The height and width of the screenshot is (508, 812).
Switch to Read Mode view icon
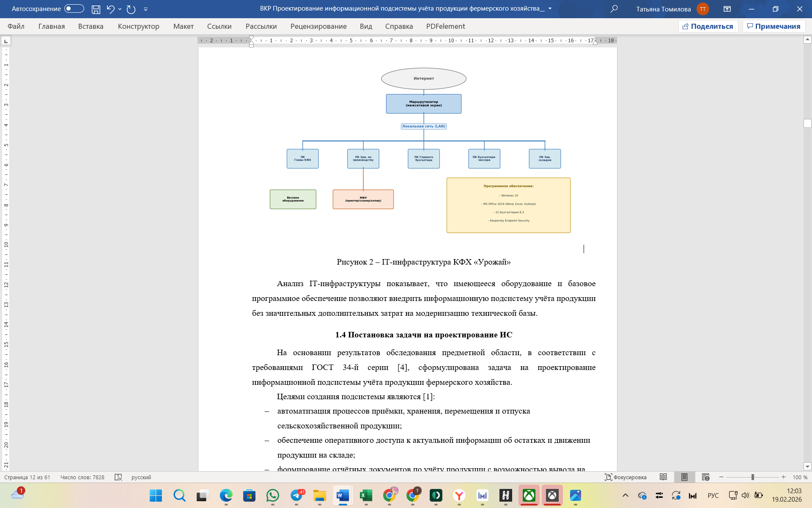(x=663, y=477)
